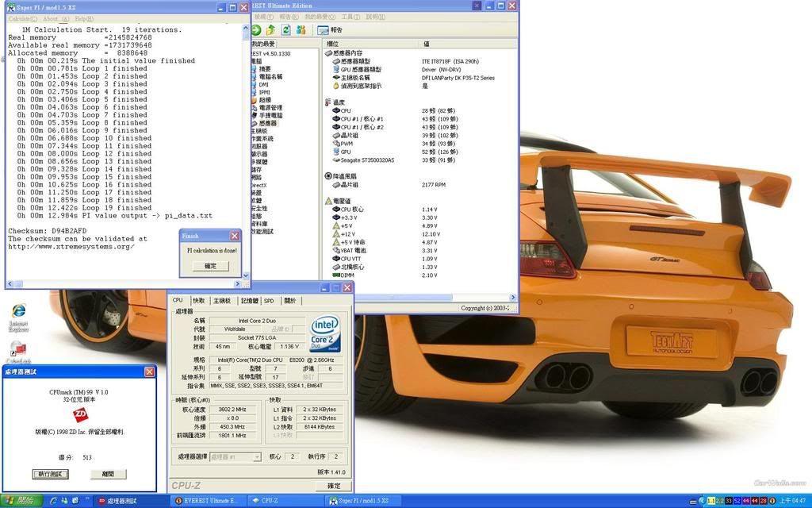Switch to the 主機板 tab in CPU-Z
This screenshot has width=812, height=508.
coord(223,301)
